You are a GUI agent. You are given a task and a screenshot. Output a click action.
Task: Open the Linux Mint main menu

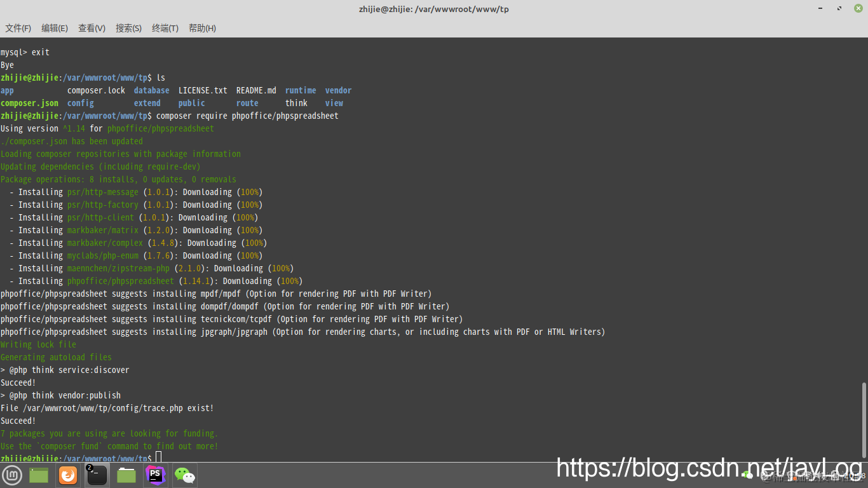[13, 475]
